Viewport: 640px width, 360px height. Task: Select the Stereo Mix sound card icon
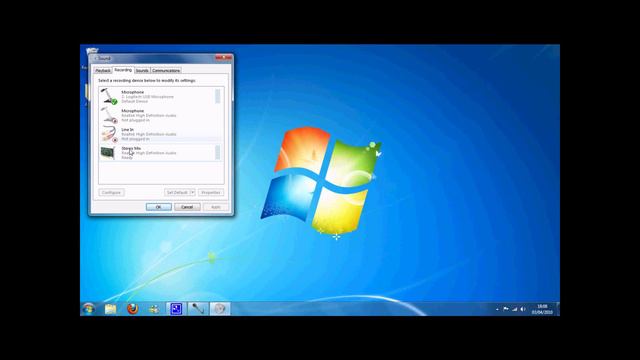pos(108,153)
